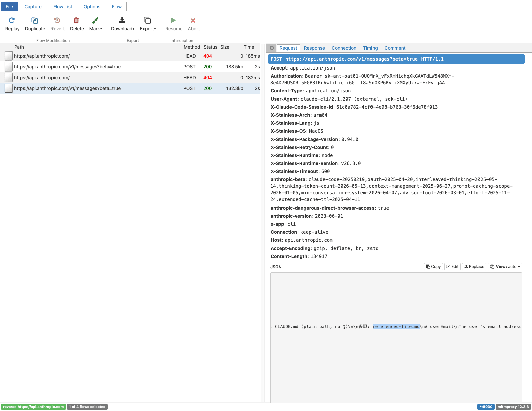Click the 133.5kb size cell
Image resolution: width=532 pixels, height=411 pixels.
click(235, 67)
